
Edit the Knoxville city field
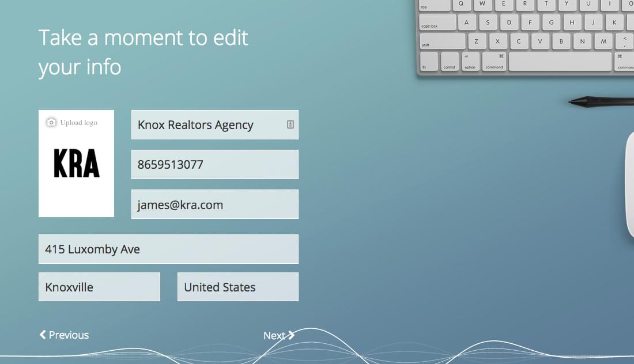pyautogui.click(x=99, y=286)
